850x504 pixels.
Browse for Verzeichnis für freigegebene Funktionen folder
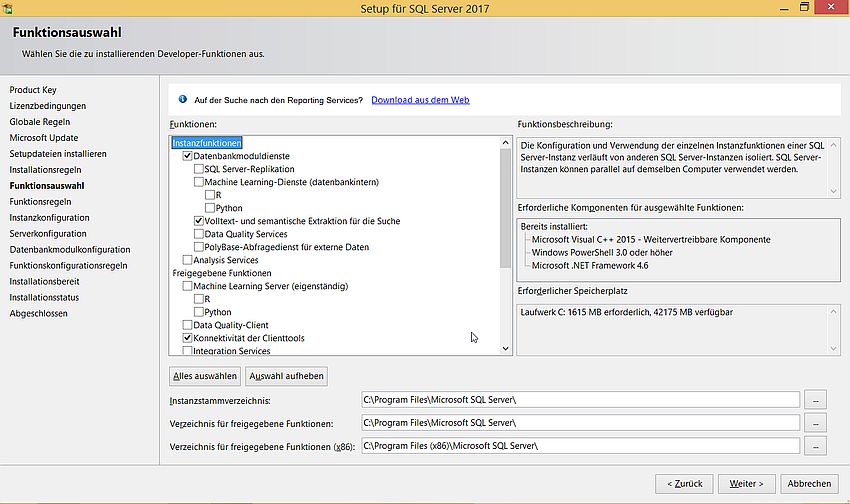(815, 423)
